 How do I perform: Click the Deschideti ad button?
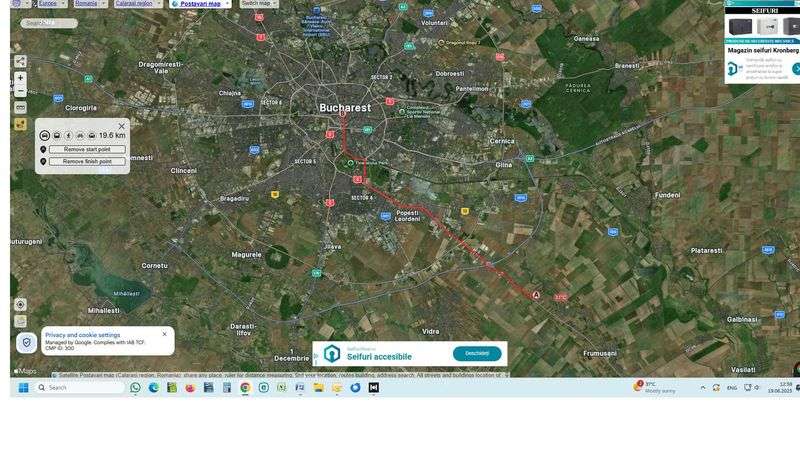point(477,354)
